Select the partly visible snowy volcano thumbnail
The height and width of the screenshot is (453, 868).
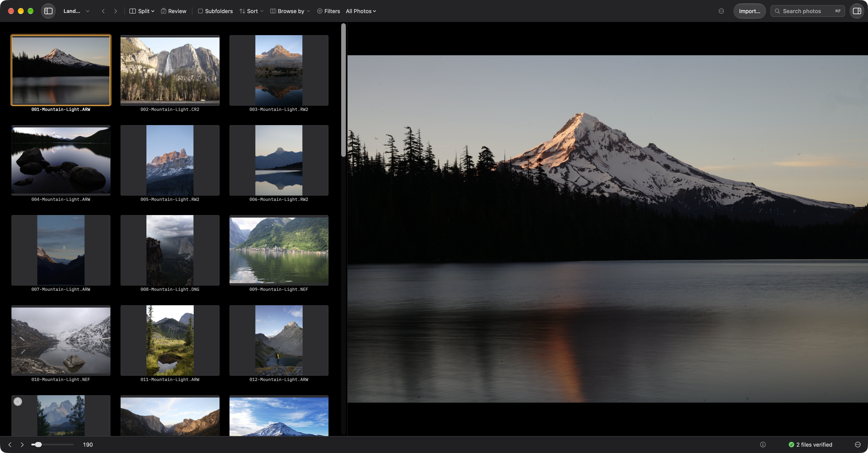point(279,416)
